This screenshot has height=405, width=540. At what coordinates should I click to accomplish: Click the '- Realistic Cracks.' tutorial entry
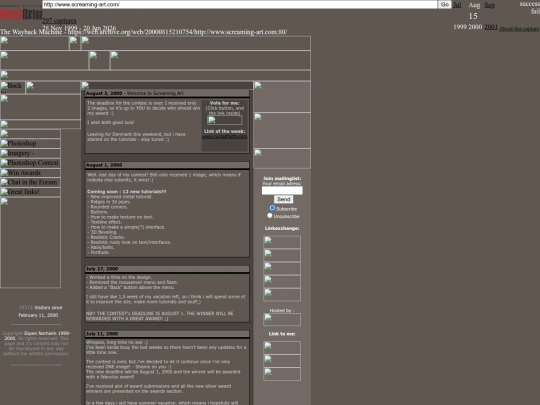(106, 237)
